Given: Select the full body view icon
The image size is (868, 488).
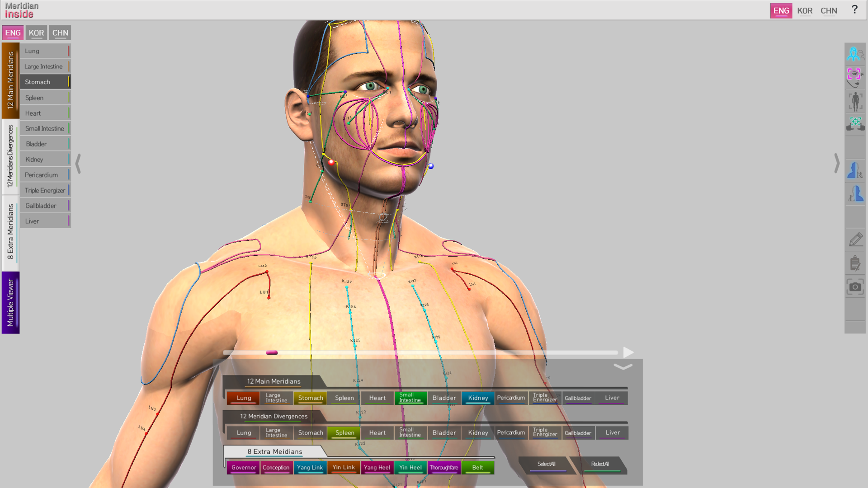Looking at the screenshot, I should click(x=854, y=102).
